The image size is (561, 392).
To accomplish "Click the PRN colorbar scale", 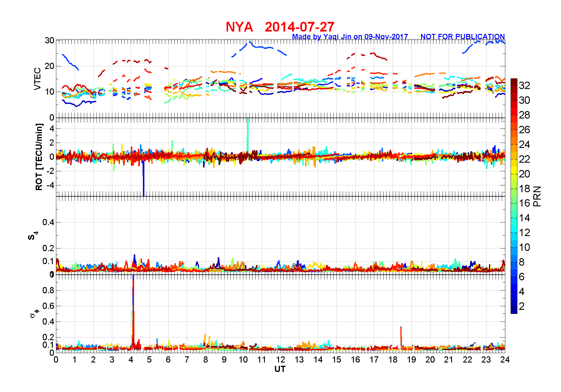I will [x=514, y=196].
